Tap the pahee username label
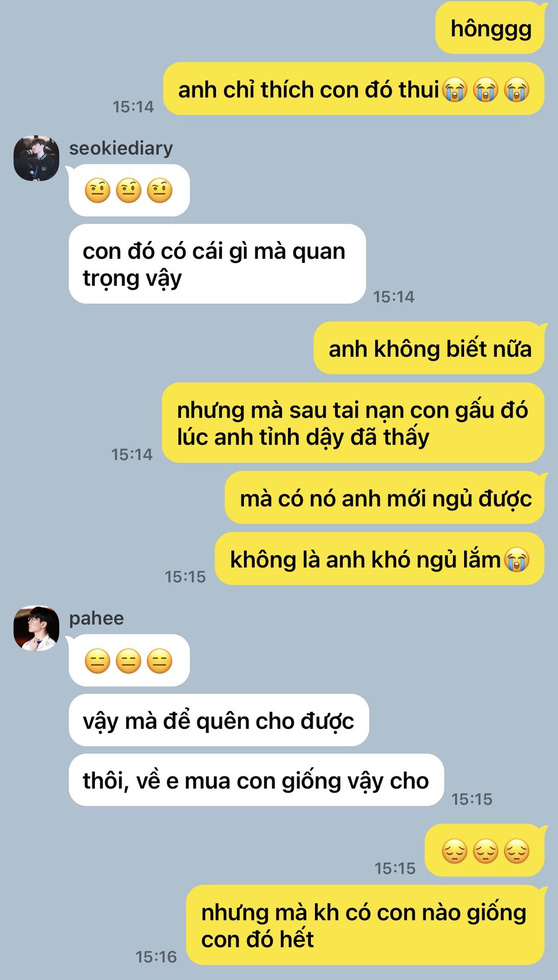 point(96,618)
